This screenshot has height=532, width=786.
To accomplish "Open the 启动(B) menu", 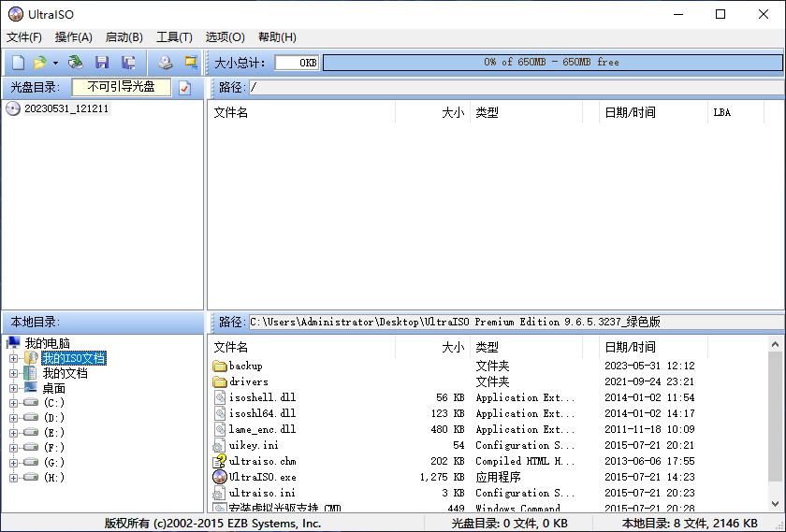I will [x=124, y=37].
